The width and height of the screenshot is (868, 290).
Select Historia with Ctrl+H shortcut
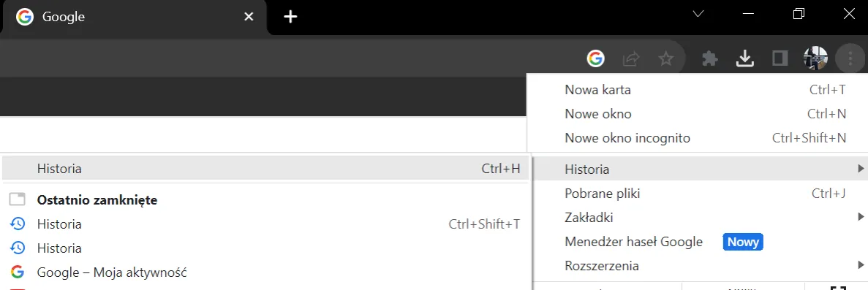265,169
